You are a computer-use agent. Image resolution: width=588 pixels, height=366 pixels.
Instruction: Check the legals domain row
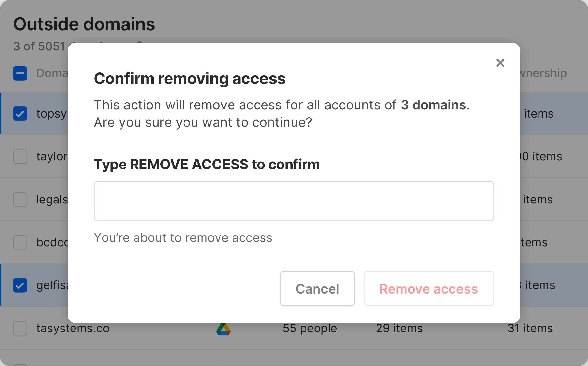[x=20, y=199]
